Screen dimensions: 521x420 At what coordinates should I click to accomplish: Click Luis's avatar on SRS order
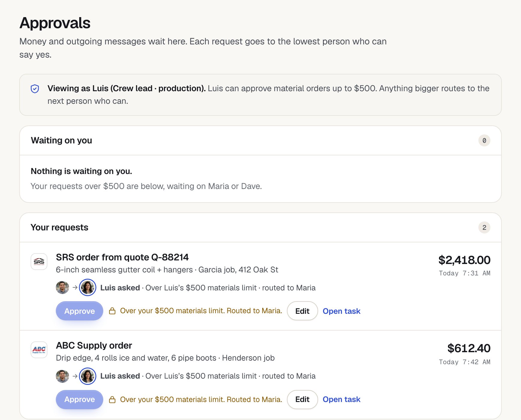62,287
